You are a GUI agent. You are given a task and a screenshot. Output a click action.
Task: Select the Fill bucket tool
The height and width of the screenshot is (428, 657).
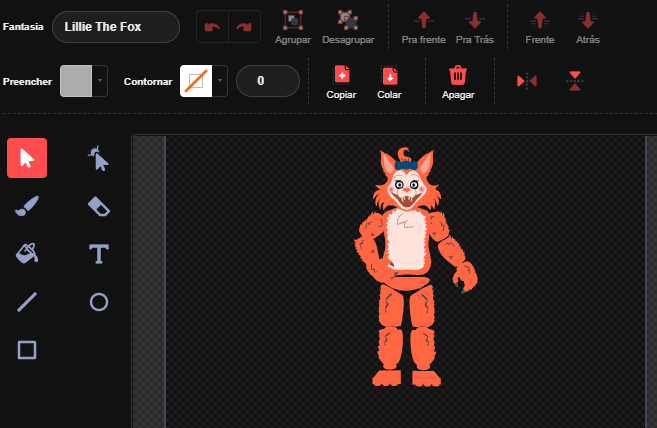coord(27,254)
